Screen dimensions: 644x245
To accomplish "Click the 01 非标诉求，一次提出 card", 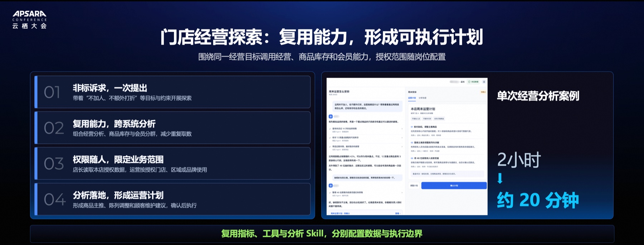I will [172, 92].
